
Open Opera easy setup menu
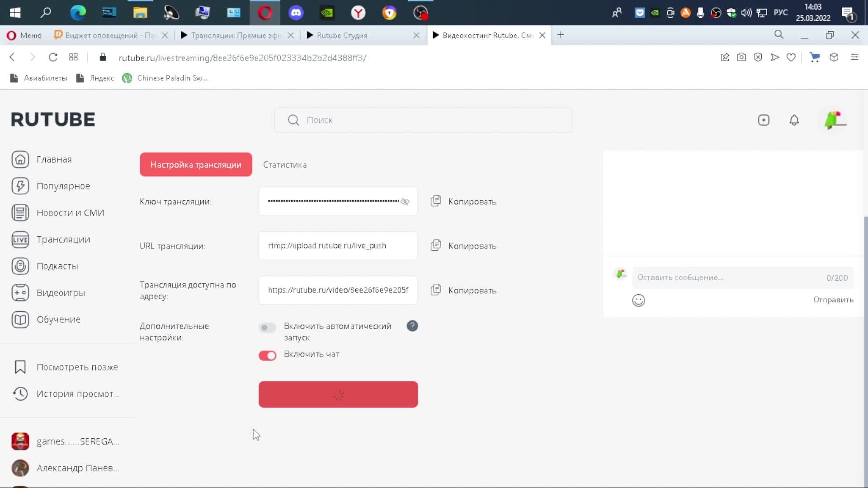click(x=854, y=57)
